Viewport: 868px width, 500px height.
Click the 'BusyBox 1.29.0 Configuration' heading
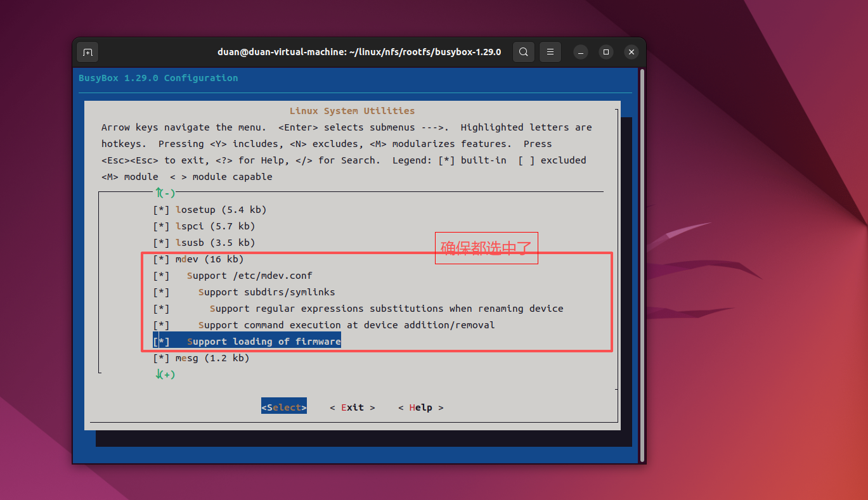[159, 78]
